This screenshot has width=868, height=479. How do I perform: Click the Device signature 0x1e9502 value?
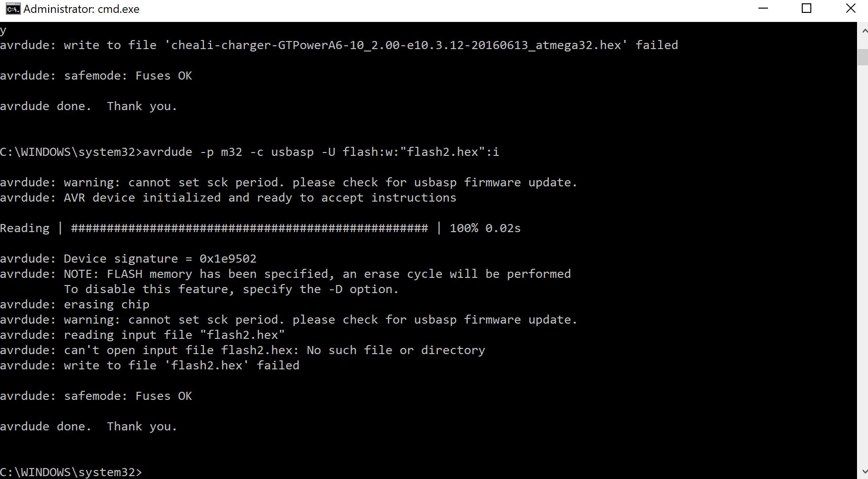click(228, 259)
